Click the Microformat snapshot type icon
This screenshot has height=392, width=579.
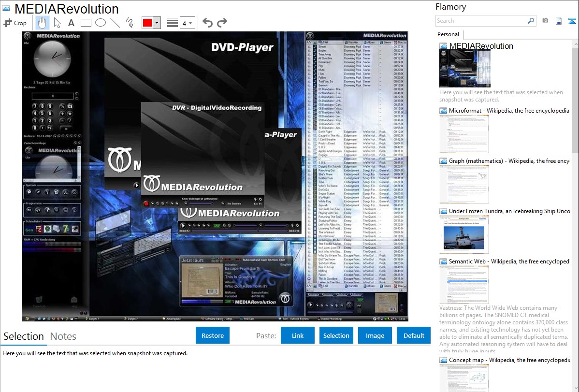pos(443,111)
